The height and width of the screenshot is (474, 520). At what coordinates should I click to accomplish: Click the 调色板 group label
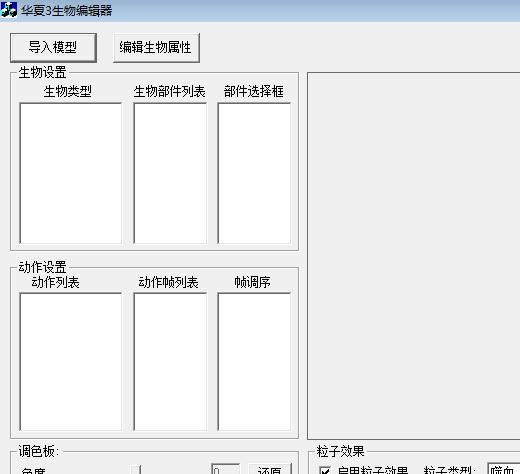click(x=39, y=451)
